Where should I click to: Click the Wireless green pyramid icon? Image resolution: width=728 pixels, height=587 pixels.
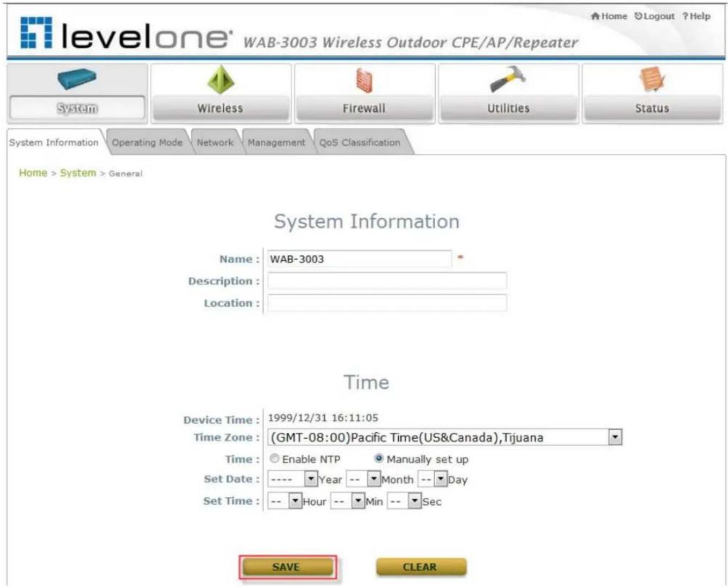(x=221, y=79)
